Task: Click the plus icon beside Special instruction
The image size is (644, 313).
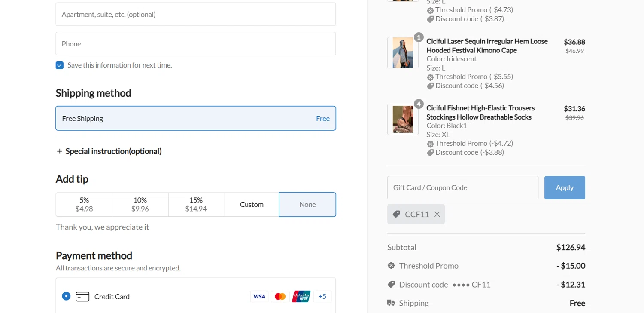Action: [60, 151]
